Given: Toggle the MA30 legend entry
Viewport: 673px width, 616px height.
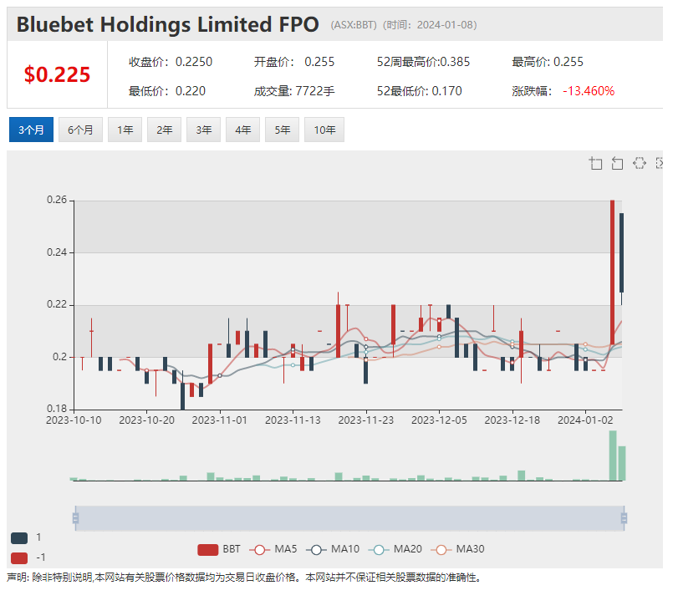Looking at the screenshot, I should 458,549.
